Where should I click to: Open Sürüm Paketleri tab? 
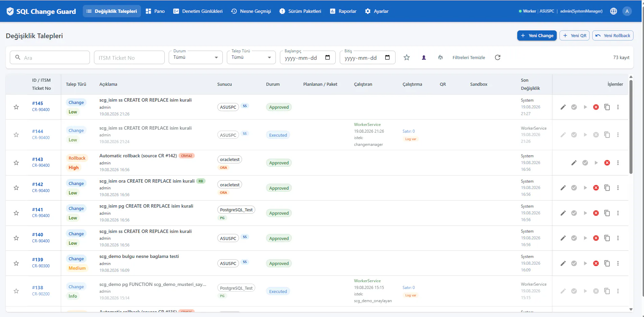point(300,11)
